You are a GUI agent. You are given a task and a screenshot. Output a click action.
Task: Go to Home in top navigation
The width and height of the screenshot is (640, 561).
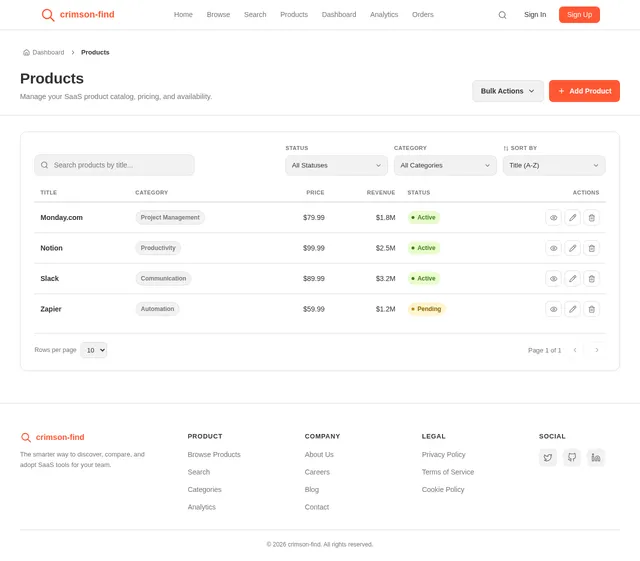click(x=183, y=15)
